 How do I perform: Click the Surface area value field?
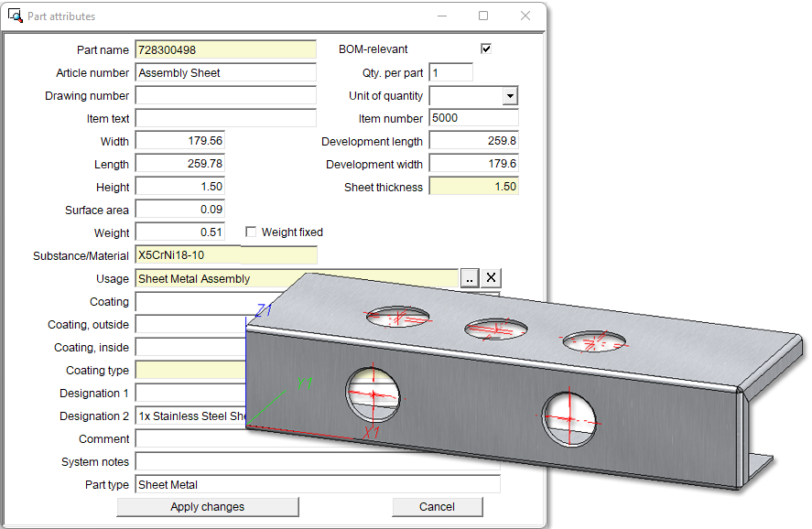click(x=180, y=209)
